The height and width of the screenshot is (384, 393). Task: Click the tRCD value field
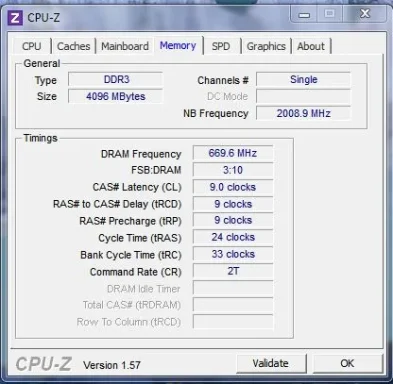click(x=233, y=204)
